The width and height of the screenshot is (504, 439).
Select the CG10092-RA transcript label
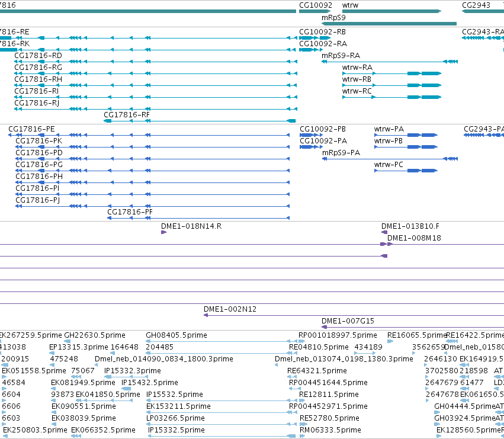click(x=323, y=44)
